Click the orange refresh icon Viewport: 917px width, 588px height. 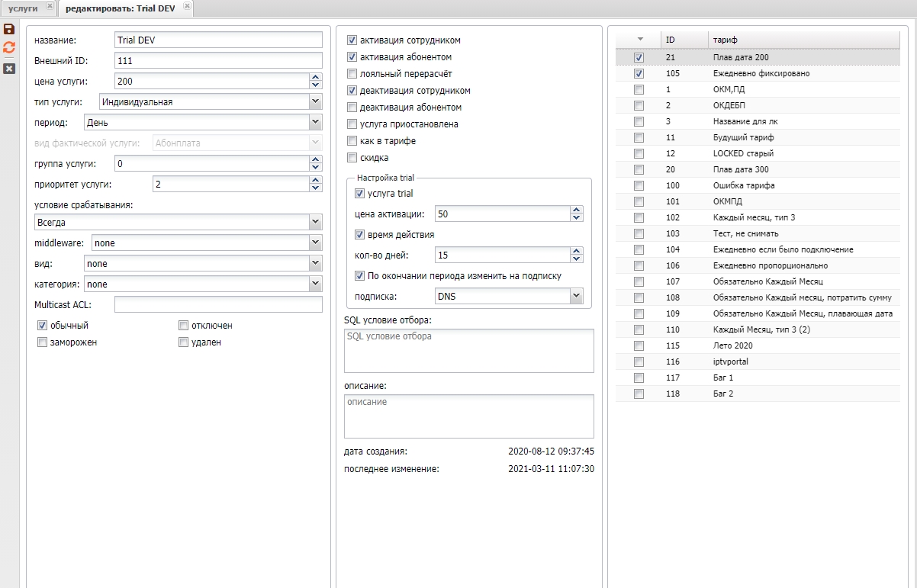pyautogui.click(x=9, y=48)
